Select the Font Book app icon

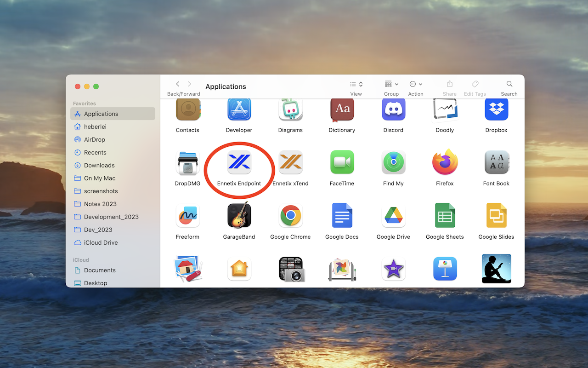click(496, 162)
